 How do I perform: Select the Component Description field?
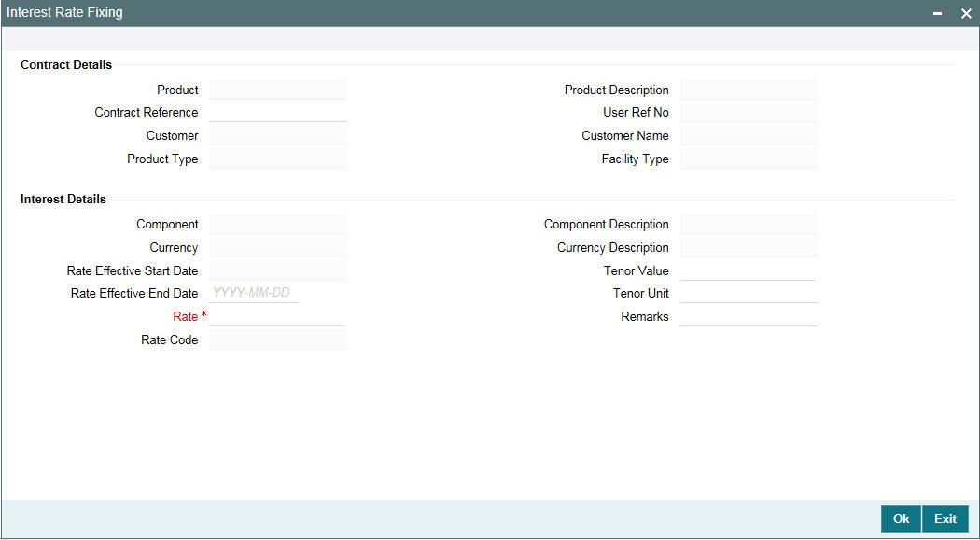749,224
